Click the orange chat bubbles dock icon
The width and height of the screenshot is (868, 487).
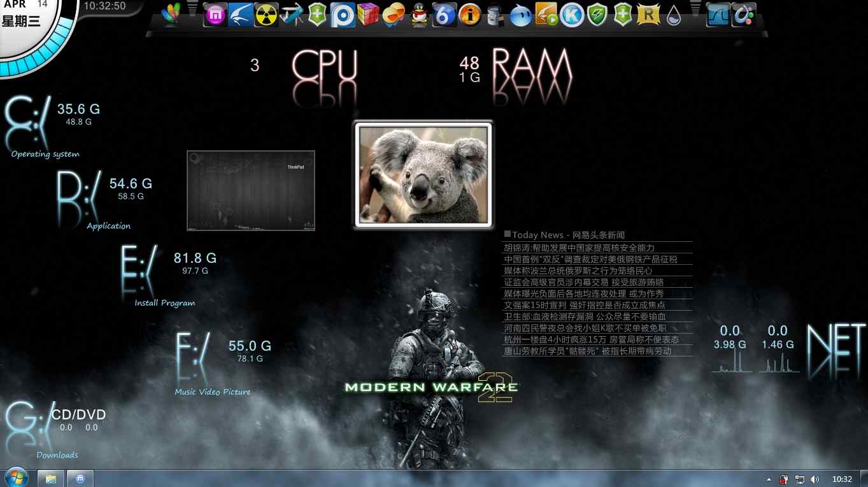tap(394, 15)
